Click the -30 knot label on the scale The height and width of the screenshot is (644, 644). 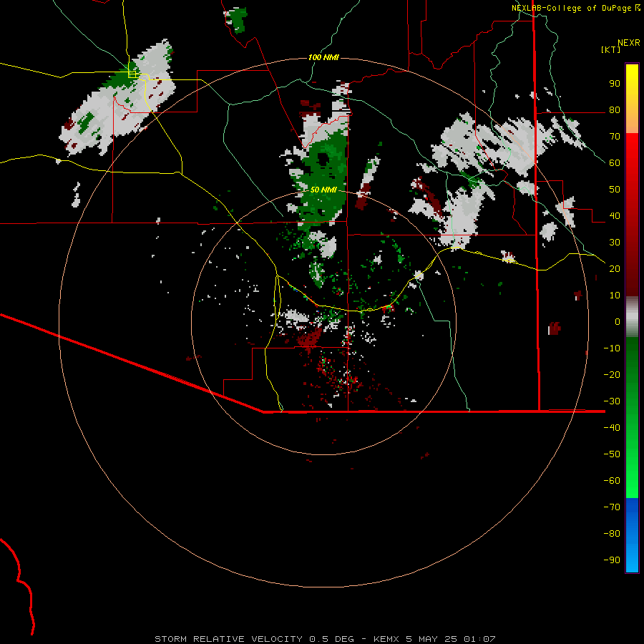(x=612, y=401)
